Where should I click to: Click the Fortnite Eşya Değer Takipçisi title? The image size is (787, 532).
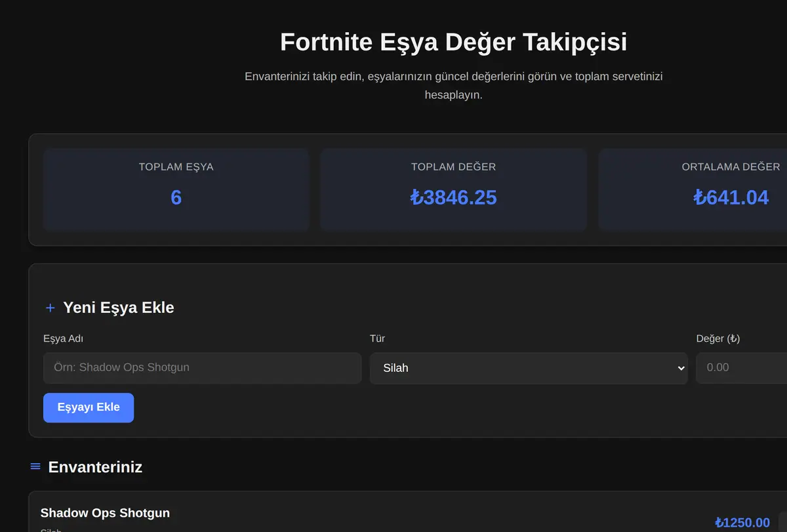click(453, 42)
